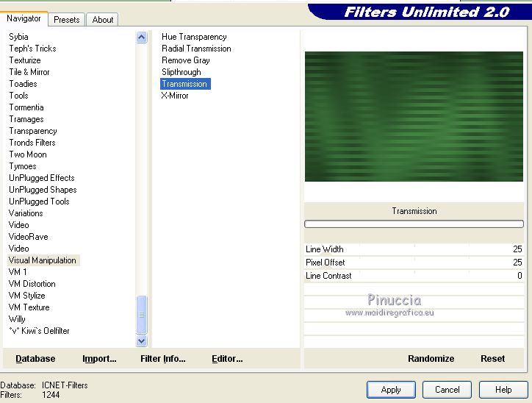The width and height of the screenshot is (532, 403).
Task: Open the Database button
Action: tap(35, 359)
